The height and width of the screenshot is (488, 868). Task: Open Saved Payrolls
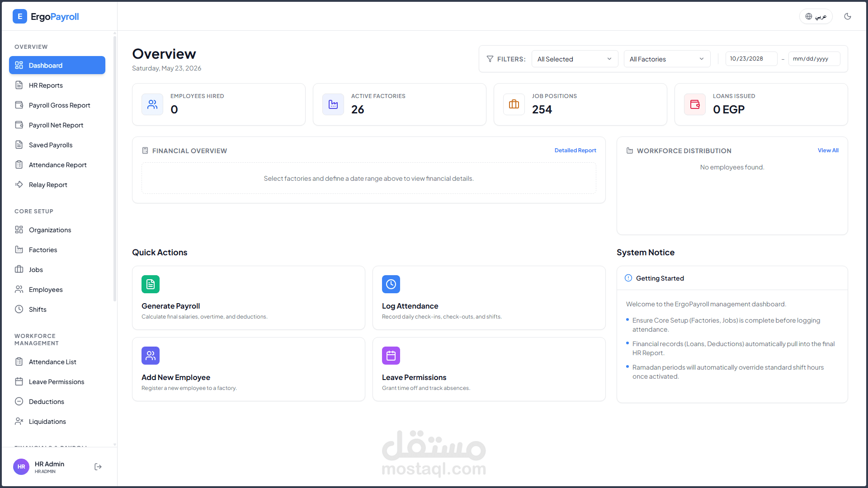click(57, 145)
